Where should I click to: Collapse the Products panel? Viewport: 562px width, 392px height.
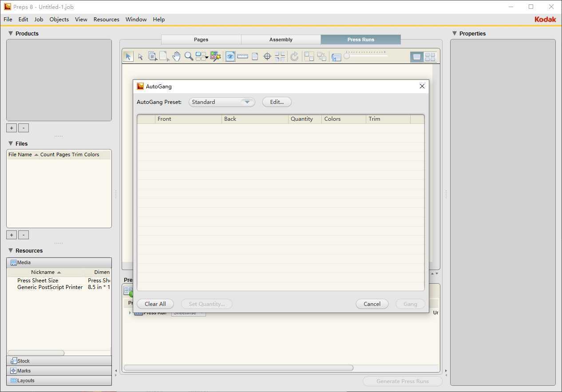click(11, 33)
